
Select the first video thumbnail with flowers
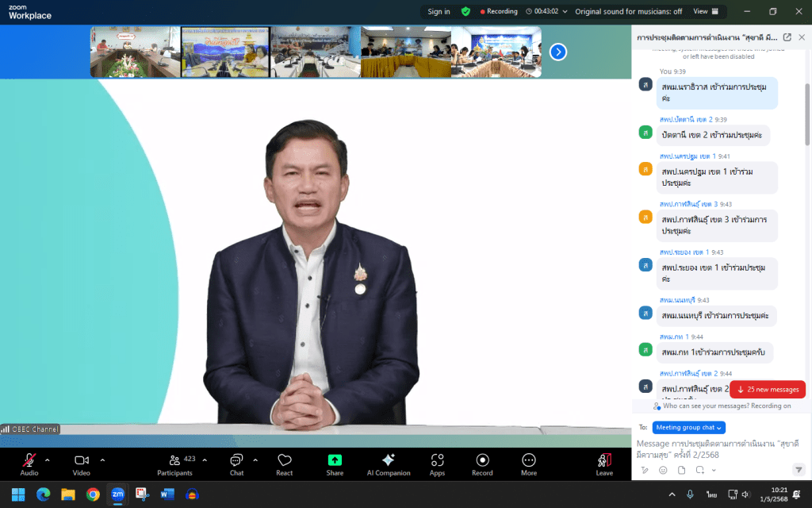pos(135,52)
